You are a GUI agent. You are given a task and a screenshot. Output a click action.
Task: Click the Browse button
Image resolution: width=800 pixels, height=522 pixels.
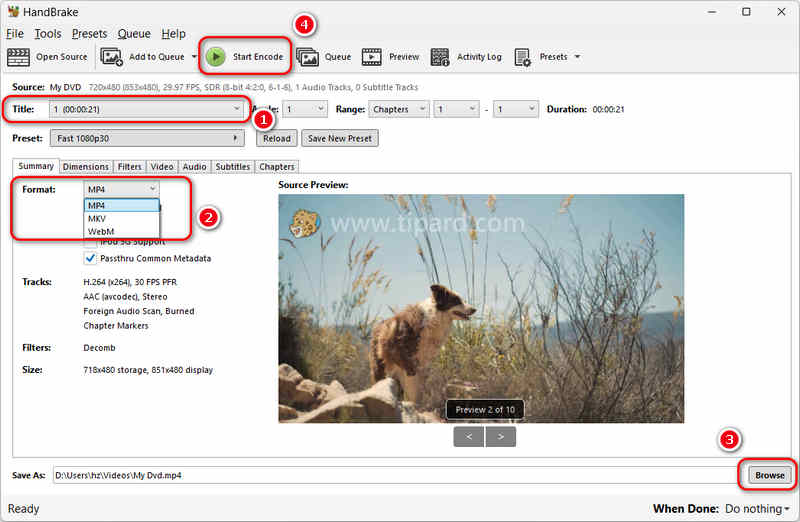coord(770,475)
